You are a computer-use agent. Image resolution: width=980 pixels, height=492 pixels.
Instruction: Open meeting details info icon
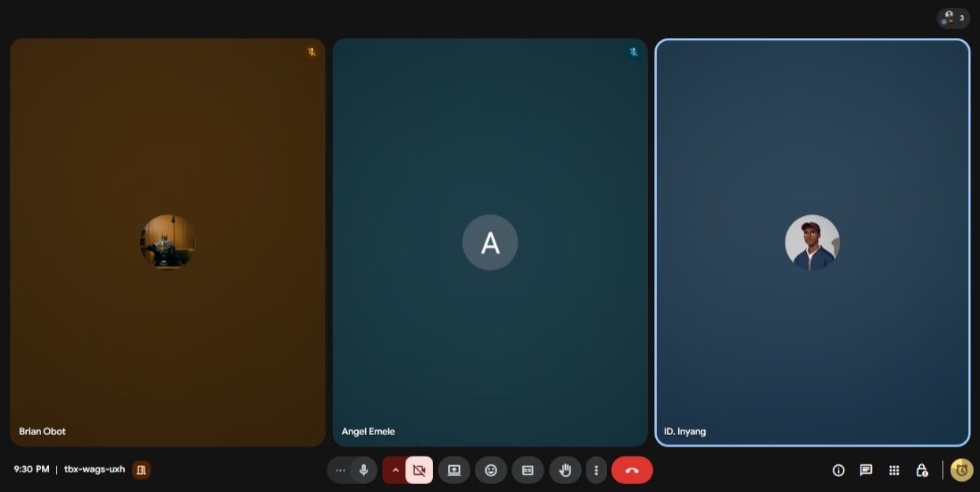click(x=839, y=470)
